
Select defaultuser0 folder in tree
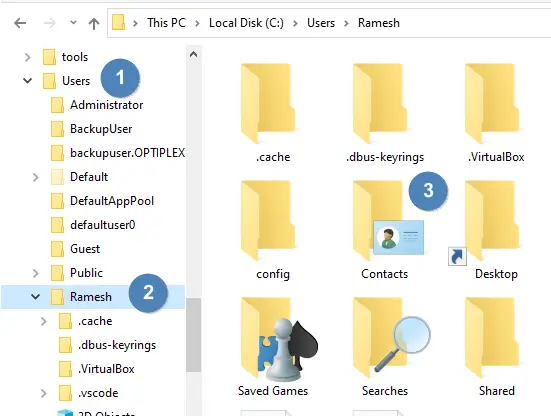(x=102, y=225)
